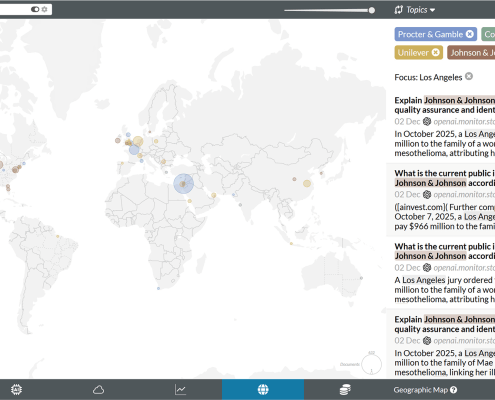
Task: Select the large blue bubble over Egypt
Action: 184,184
